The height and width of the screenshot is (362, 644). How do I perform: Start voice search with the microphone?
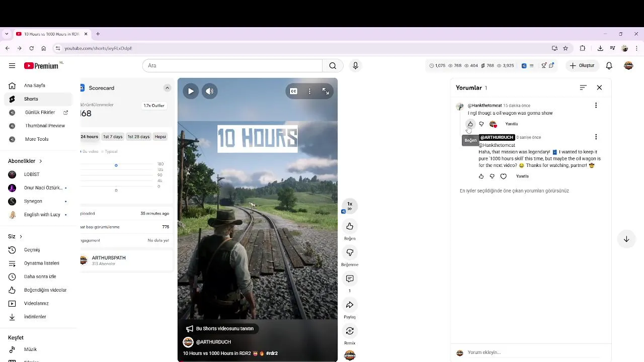tap(355, 66)
